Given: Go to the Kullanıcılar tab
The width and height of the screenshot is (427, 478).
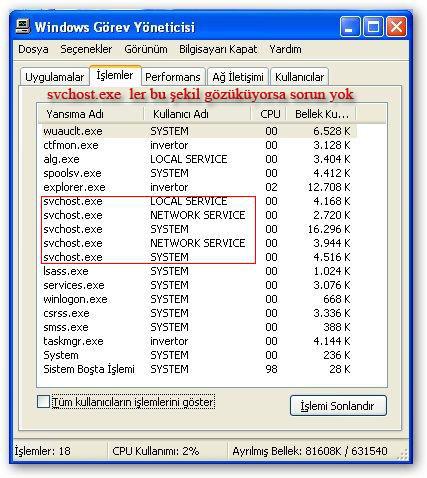Looking at the screenshot, I should (x=299, y=77).
